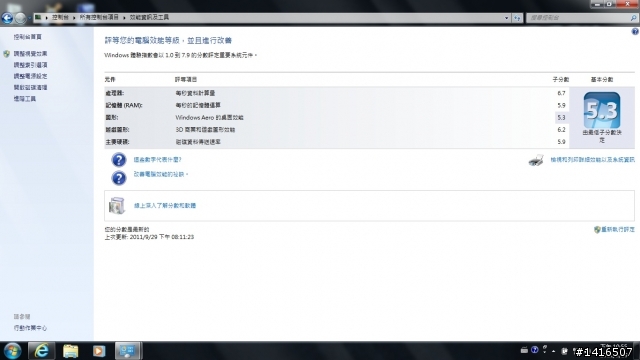The height and width of the screenshot is (360, 640).
Task: Select the 效能資訊及工具 breadcrumb segment
Action: [149, 18]
